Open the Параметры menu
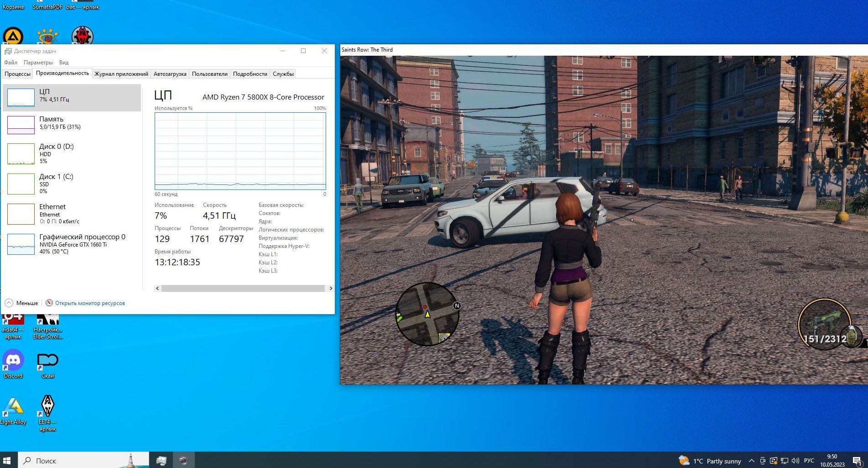Viewport: 868px width, 468px height. pyautogui.click(x=38, y=63)
